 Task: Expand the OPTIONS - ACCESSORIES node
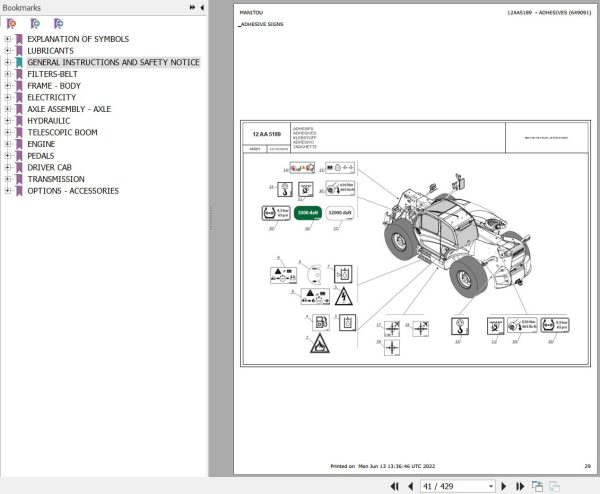(x=7, y=191)
